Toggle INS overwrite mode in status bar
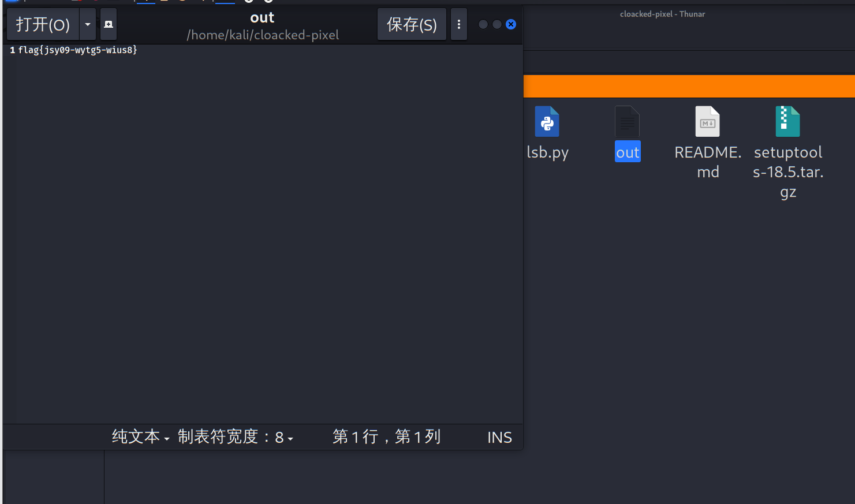The width and height of the screenshot is (855, 504). pyautogui.click(x=499, y=437)
